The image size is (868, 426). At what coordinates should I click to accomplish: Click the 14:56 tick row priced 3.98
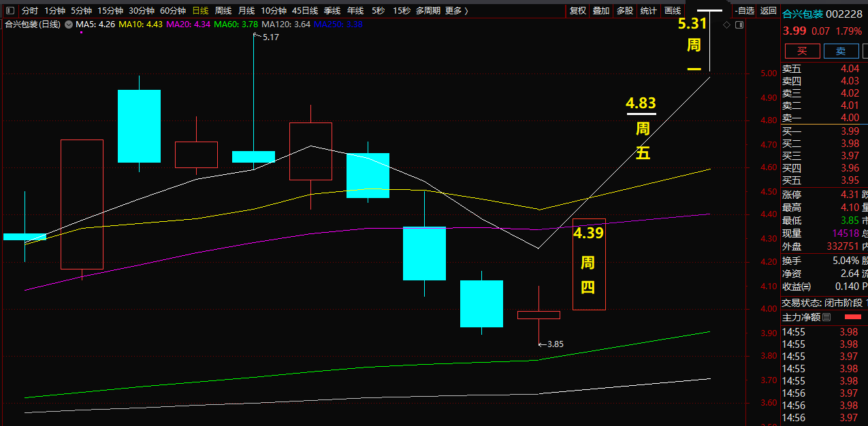824,406
